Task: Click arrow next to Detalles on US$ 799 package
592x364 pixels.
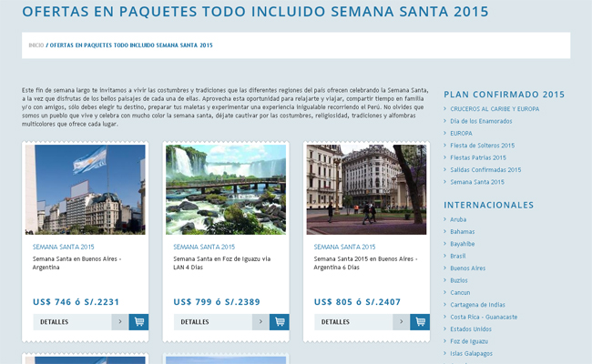Action: pyautogui.click(x=260, y=321)
